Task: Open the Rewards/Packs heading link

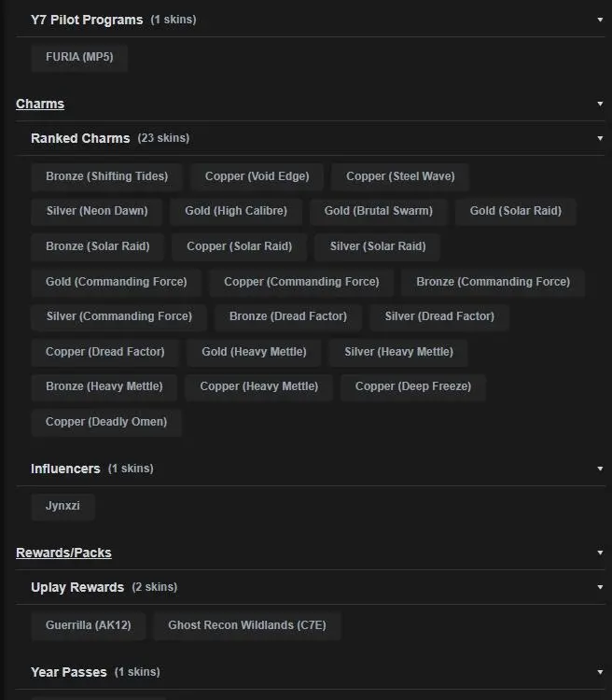Action: click(x=63, y=553)
